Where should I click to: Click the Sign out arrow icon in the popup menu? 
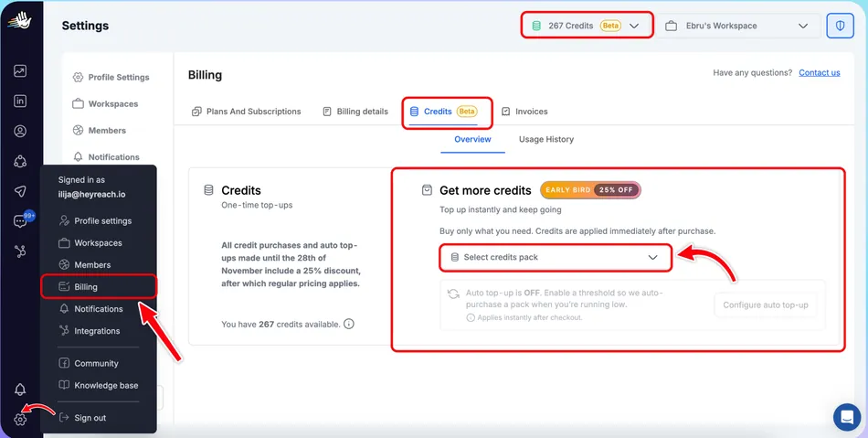pos(64,418)
